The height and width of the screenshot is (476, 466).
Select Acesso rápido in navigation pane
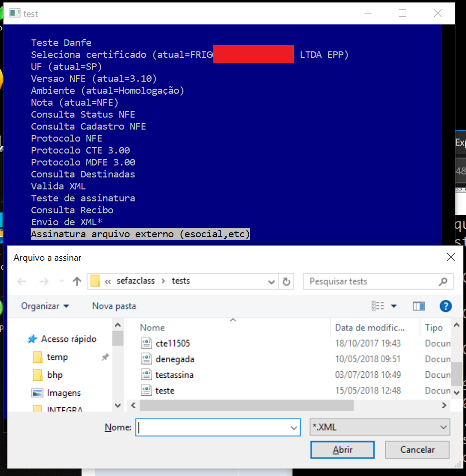[x=69, y=339]
